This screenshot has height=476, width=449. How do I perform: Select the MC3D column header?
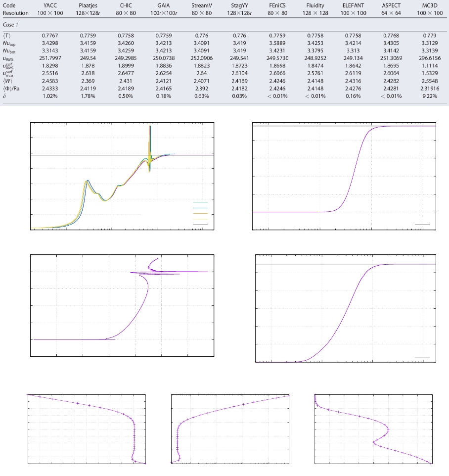tap(430, 5)
